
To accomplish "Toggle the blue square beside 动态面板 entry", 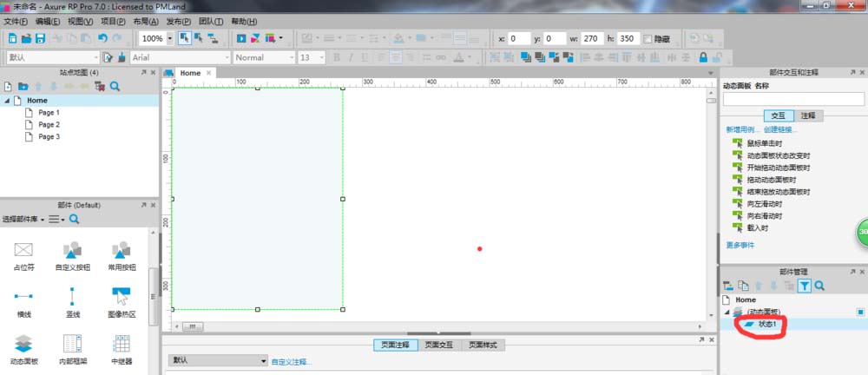I will pos(860,312).
